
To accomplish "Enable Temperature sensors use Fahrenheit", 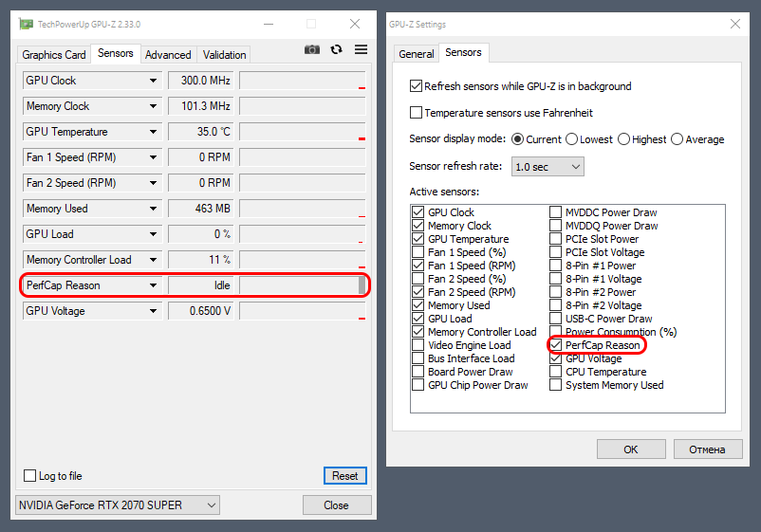I will point(416,113).
